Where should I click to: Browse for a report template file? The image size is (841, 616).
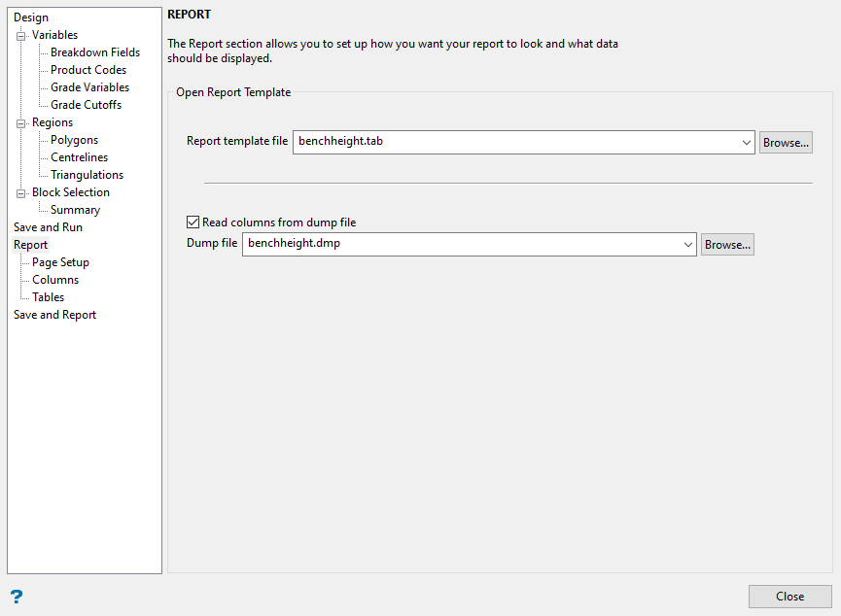coord(786,143)
